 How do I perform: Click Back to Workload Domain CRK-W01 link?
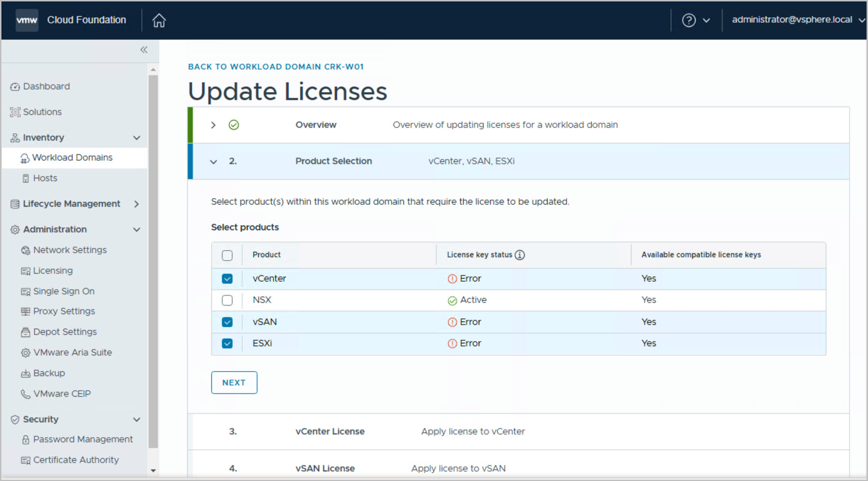(275, 67)
